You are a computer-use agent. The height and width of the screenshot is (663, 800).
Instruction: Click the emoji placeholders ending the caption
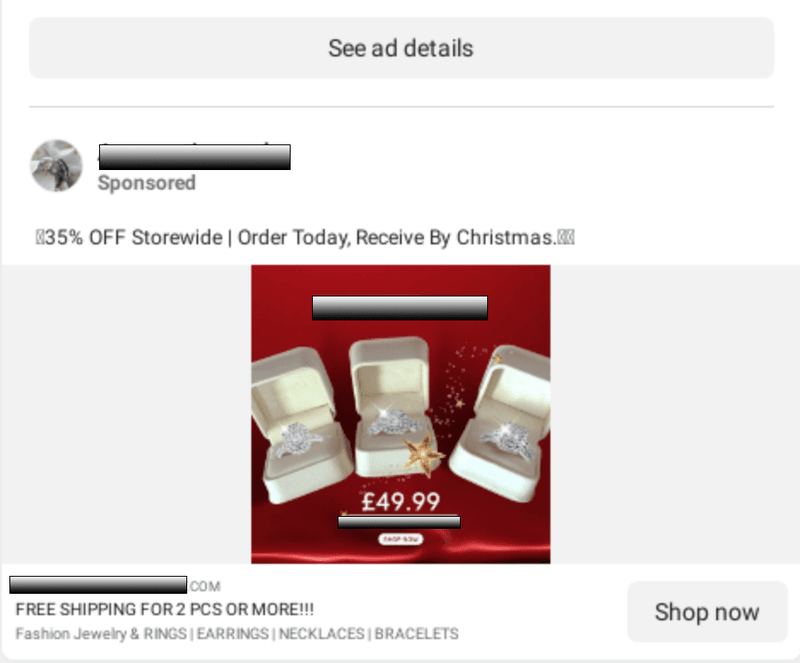click(566, 237)
